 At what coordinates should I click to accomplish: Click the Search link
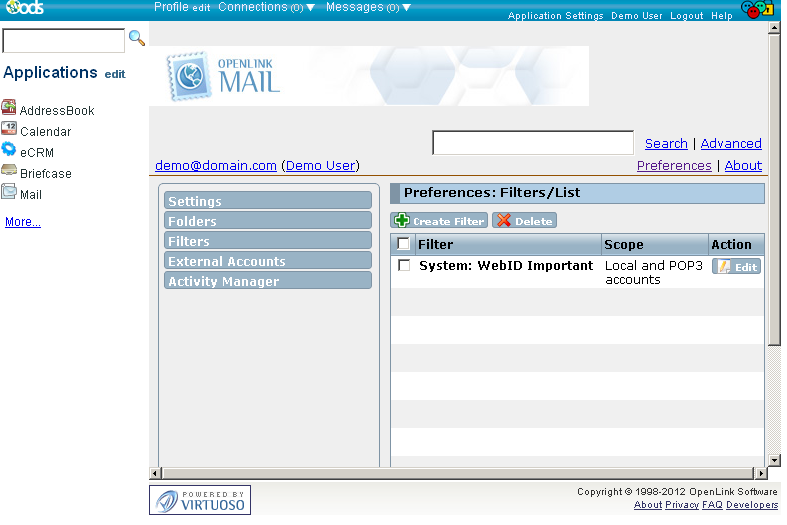666,144
